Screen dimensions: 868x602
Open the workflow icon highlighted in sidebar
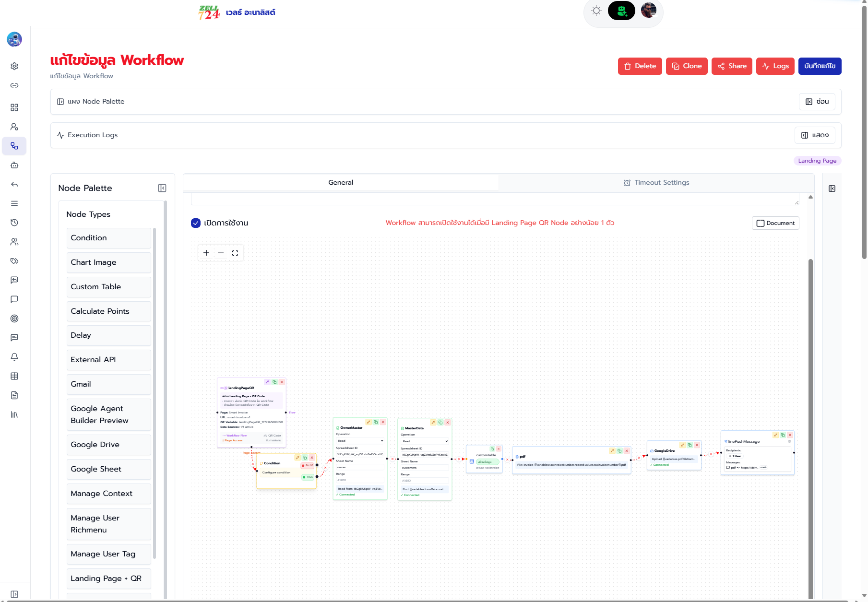(14, 146)
